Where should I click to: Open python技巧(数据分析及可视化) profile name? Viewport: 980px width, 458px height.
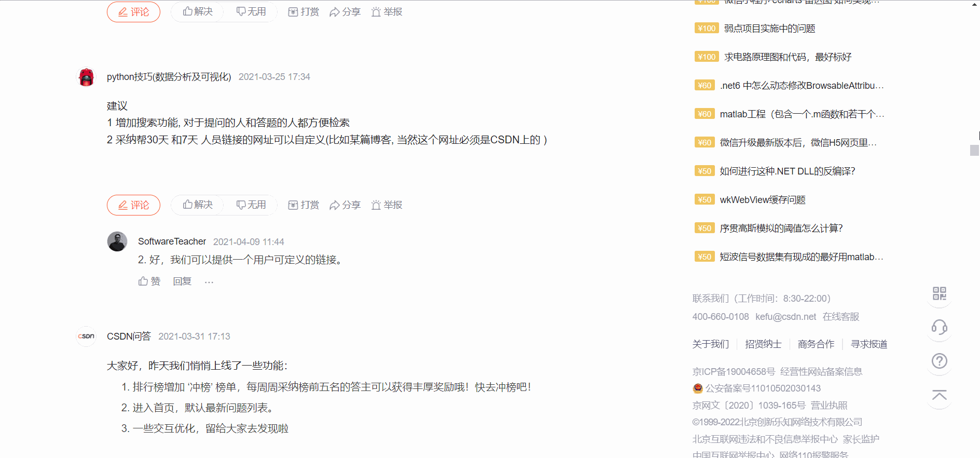(169, 77)
